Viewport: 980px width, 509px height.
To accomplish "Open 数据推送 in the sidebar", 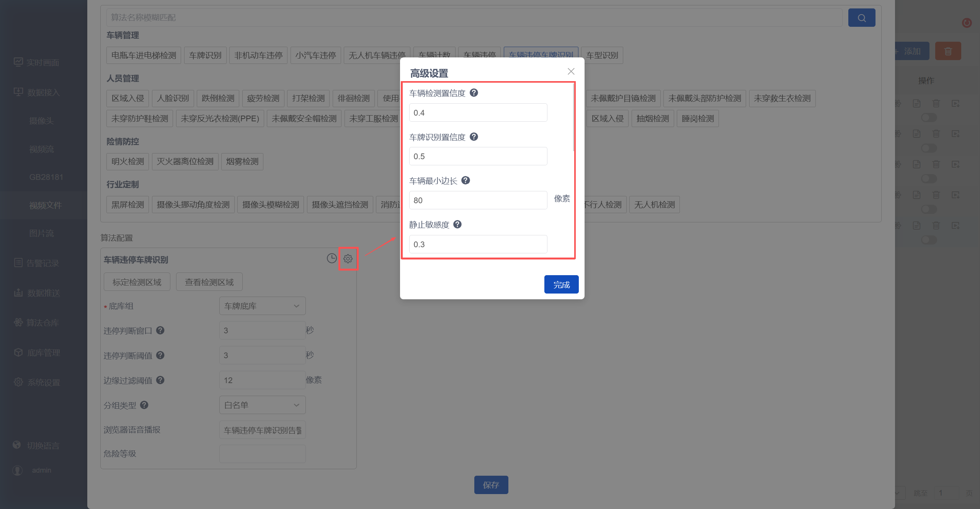I will (37, 293).
